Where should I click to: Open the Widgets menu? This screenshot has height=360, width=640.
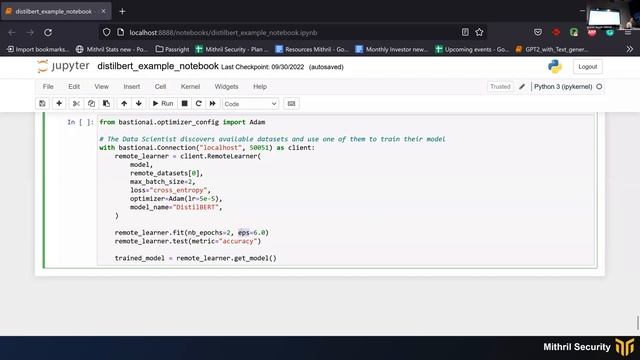(x=227, y=87)
